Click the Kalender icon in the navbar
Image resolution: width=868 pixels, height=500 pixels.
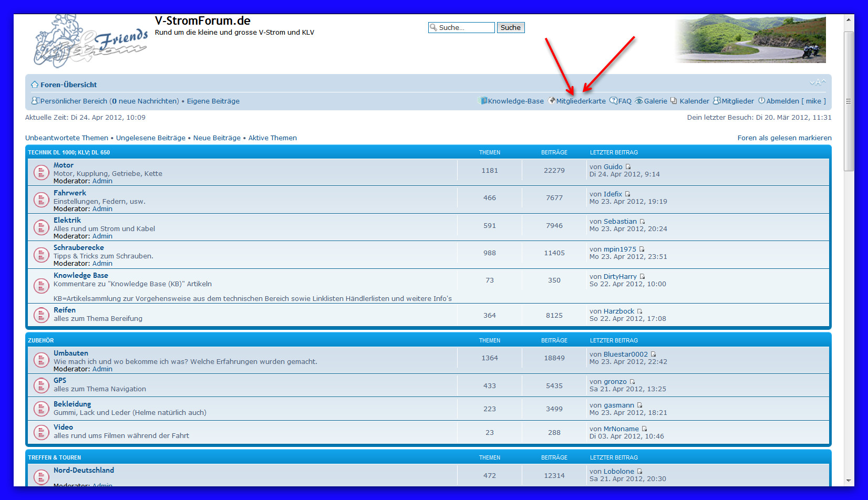[674, 101]
